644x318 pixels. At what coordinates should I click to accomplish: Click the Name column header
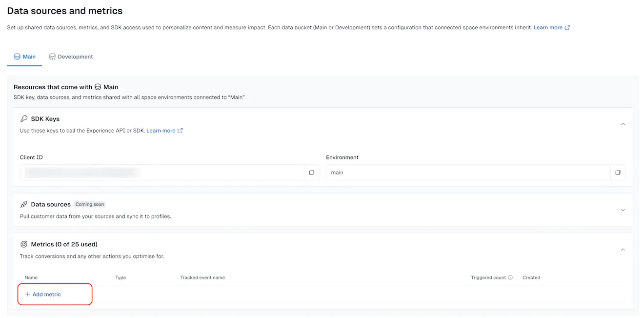[x=31, y=277]
